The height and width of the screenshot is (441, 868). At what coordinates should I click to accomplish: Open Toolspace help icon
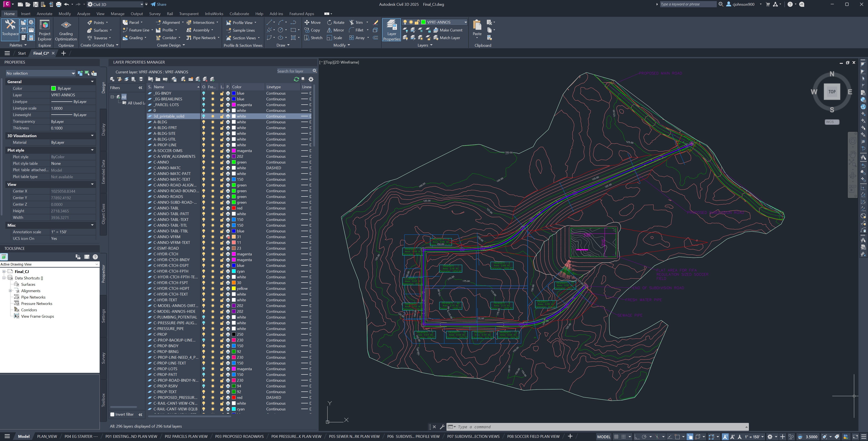tap(95, 257)
